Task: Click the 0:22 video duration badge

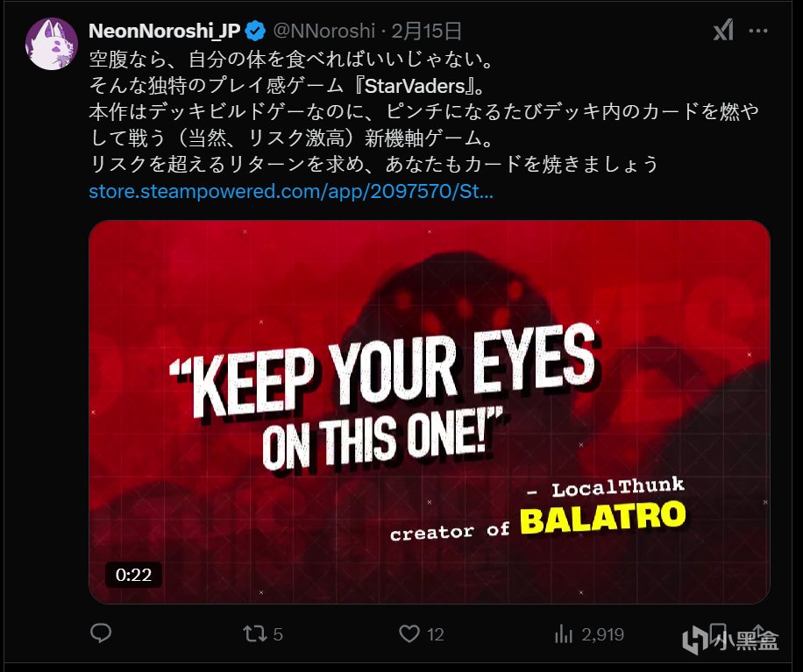Action: pos(133,575)
